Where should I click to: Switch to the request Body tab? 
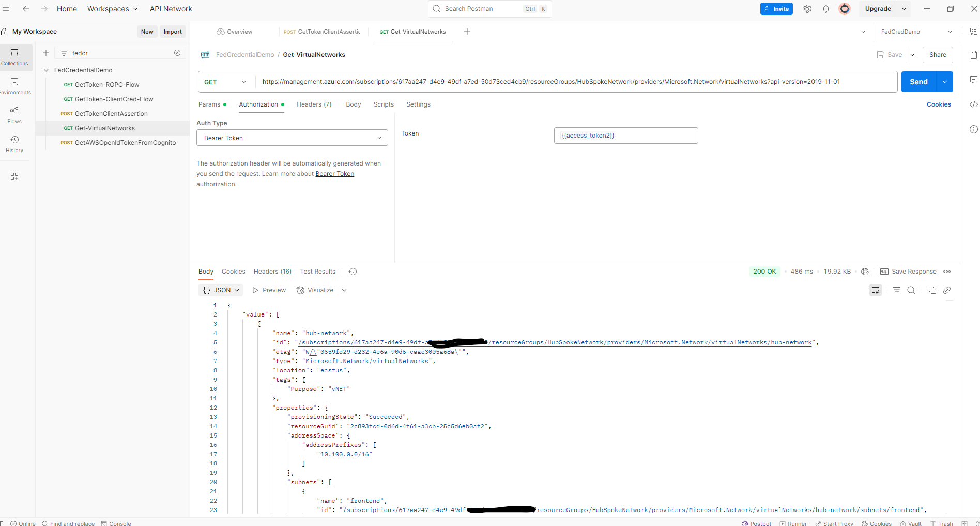(x=354, y=104)
